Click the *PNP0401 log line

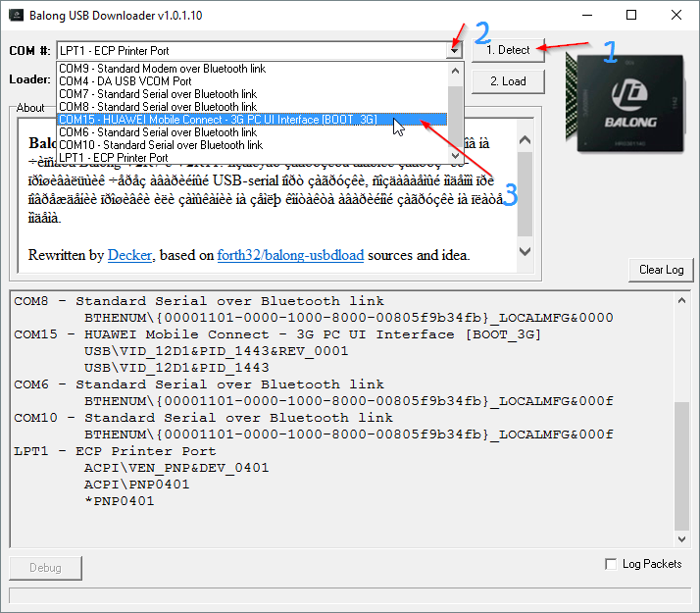point(120,501)
